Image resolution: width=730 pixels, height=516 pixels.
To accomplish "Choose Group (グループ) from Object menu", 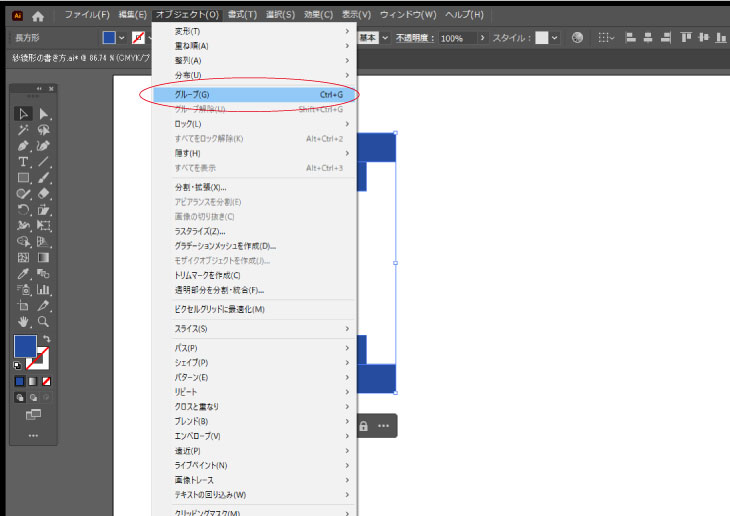I will point(254,95).
